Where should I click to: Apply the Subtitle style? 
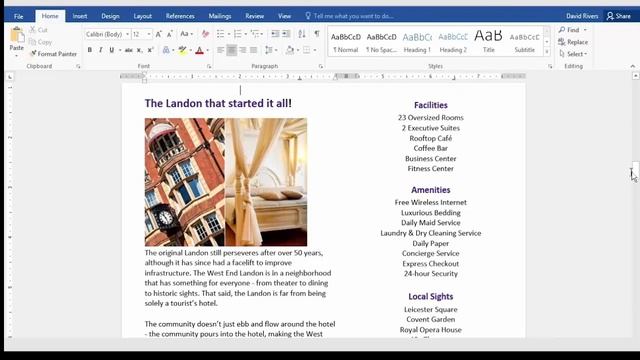524,42
